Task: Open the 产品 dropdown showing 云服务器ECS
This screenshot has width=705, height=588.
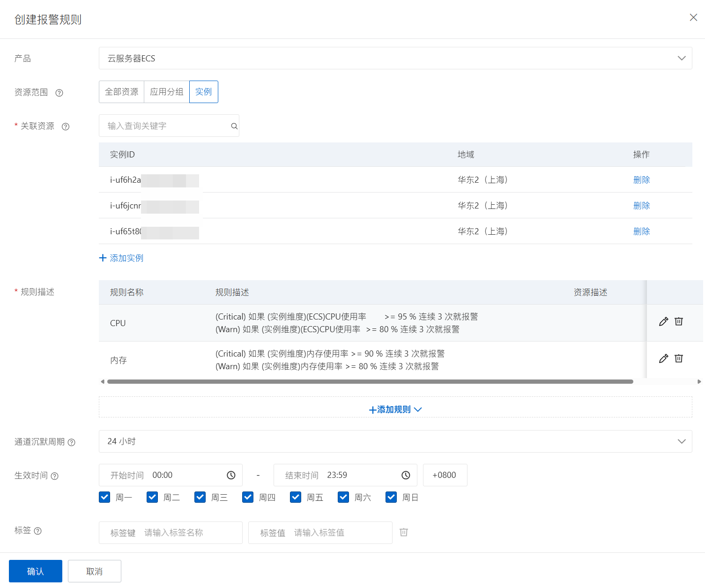Action: [395, 58]
